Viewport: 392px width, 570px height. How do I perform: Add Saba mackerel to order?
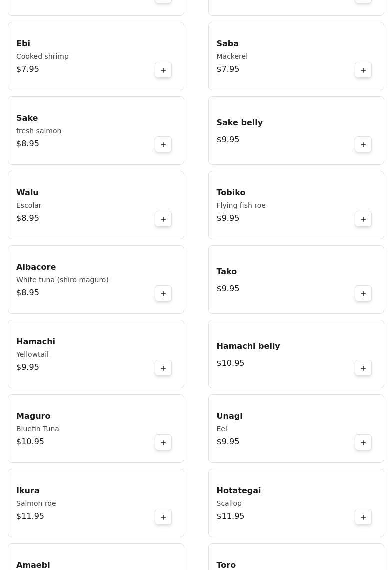point(363,70)
